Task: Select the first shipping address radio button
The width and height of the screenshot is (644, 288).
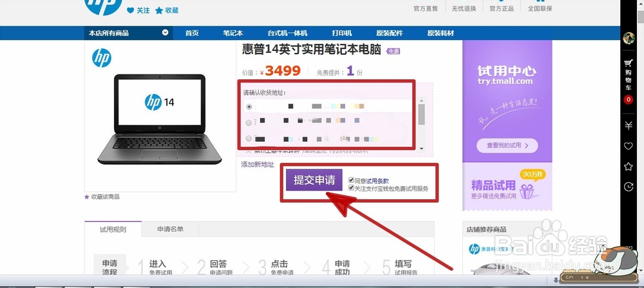Action: tap(249, 107)
